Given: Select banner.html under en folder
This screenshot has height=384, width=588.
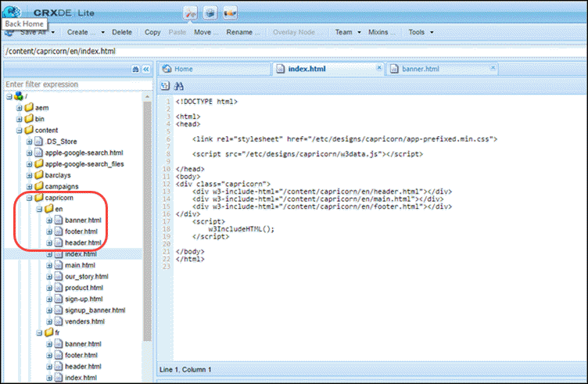Looking at the screenshot, I should 83,220.
